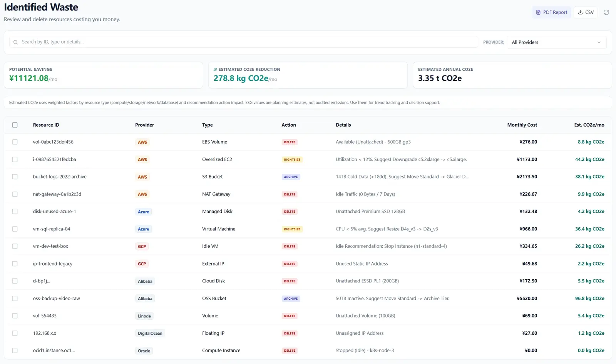The image size is (616, 364).
Task: Click the 278.8 kg CO2e reduction value
Action: tap(241, 78)
